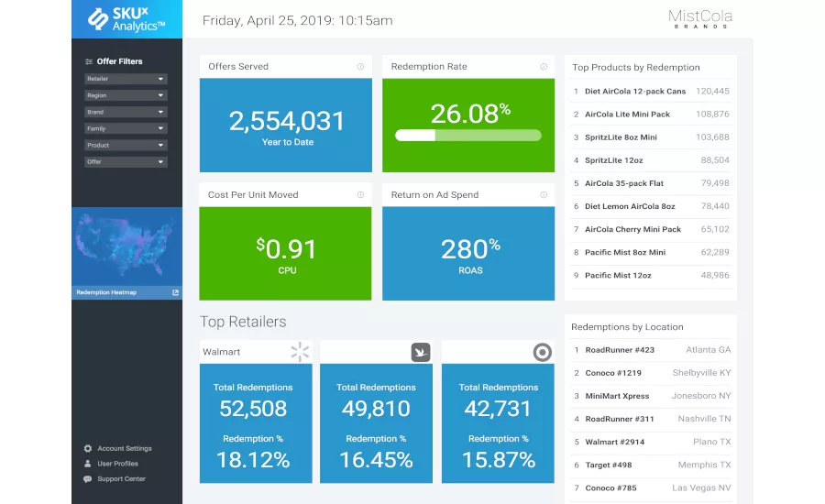The width and height of the screenshot is (825, 504).
Task: Click Redemptions by Location heading
Action: point(627,327)
